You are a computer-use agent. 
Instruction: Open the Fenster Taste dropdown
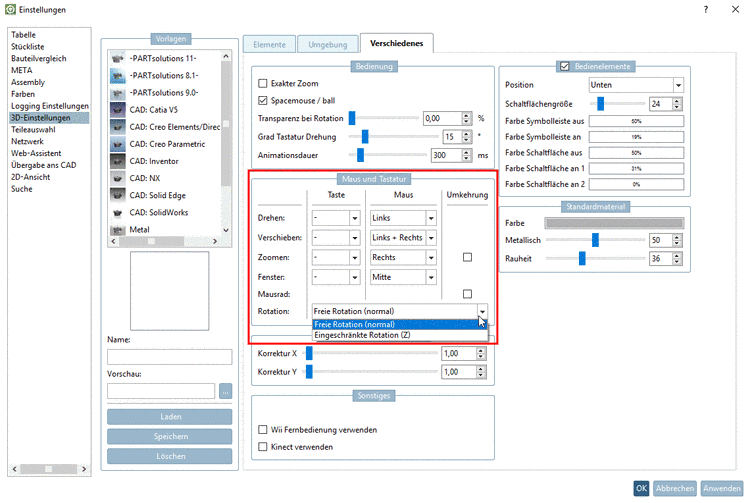click(x=336, y=277)
